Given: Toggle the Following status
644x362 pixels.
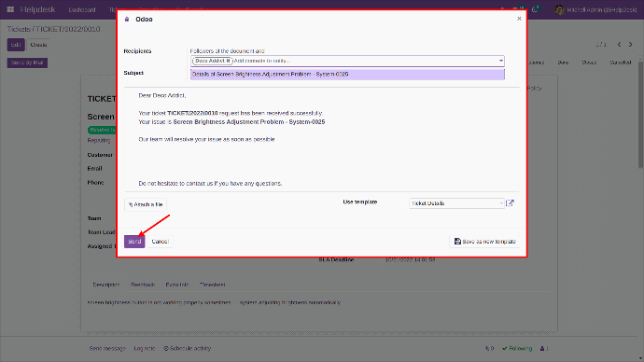Looking at the screenshot, I should (517, 348).
